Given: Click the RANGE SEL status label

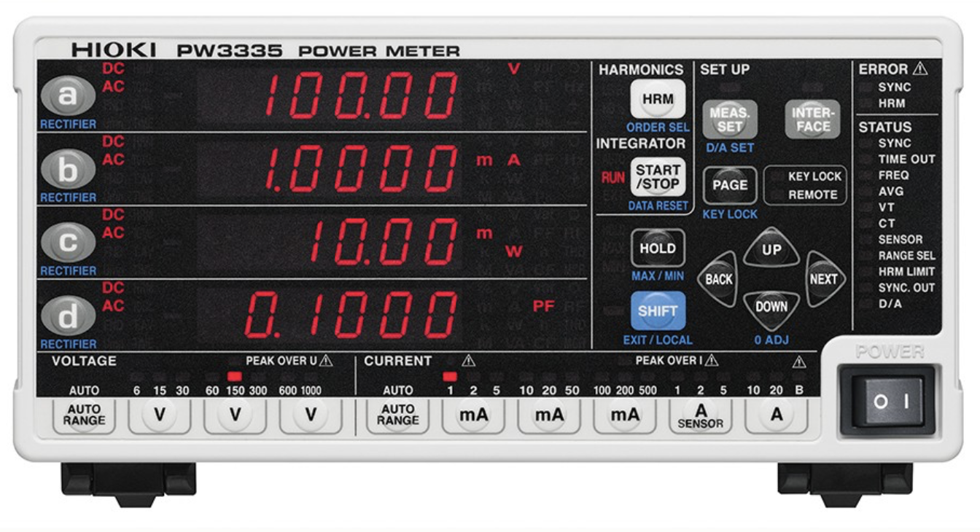Looking at the screenshot, I should tap(906, 256).
